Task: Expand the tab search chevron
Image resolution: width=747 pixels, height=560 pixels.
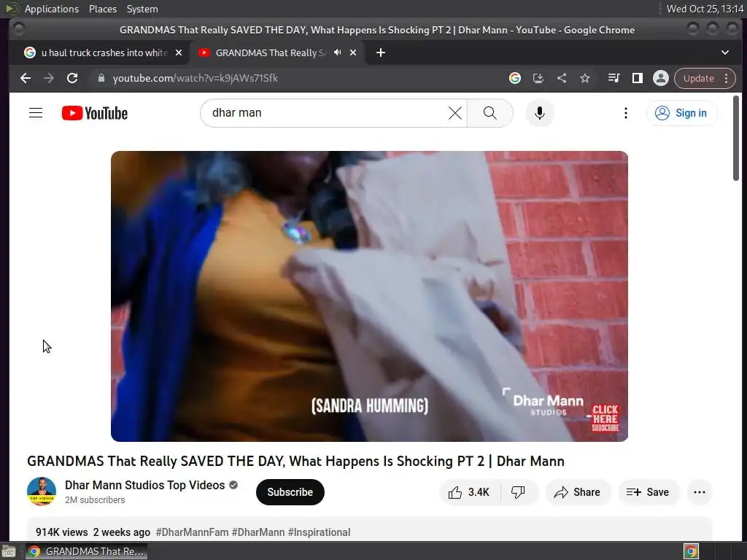Action: (724, 52)
